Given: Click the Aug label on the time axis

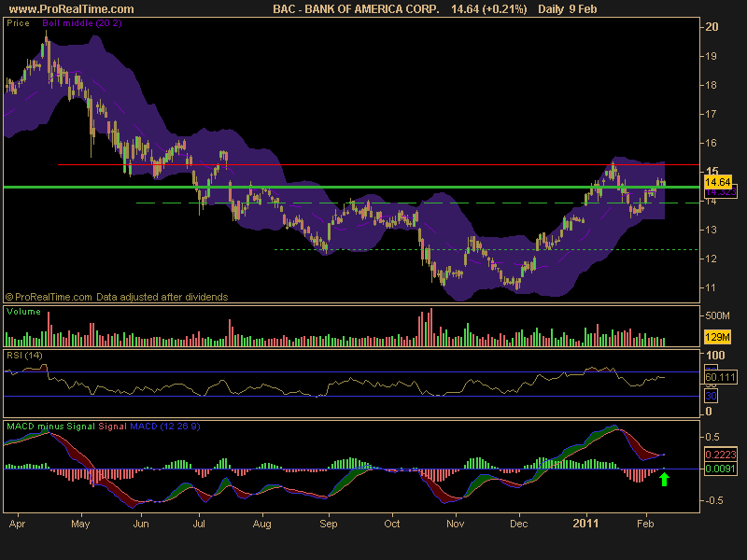Looking at the screenshot, I should click(262, 525).
